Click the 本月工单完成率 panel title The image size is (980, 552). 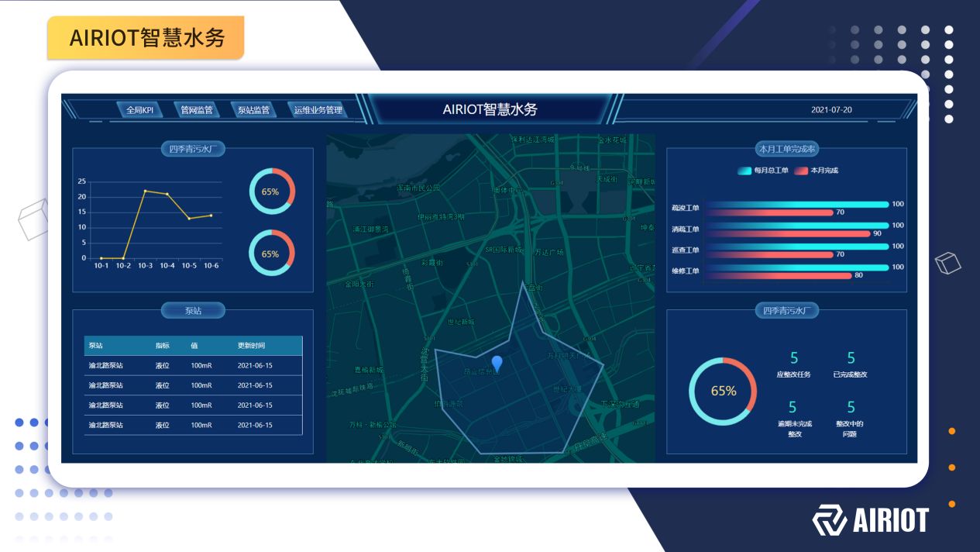(x=786, y=150)
